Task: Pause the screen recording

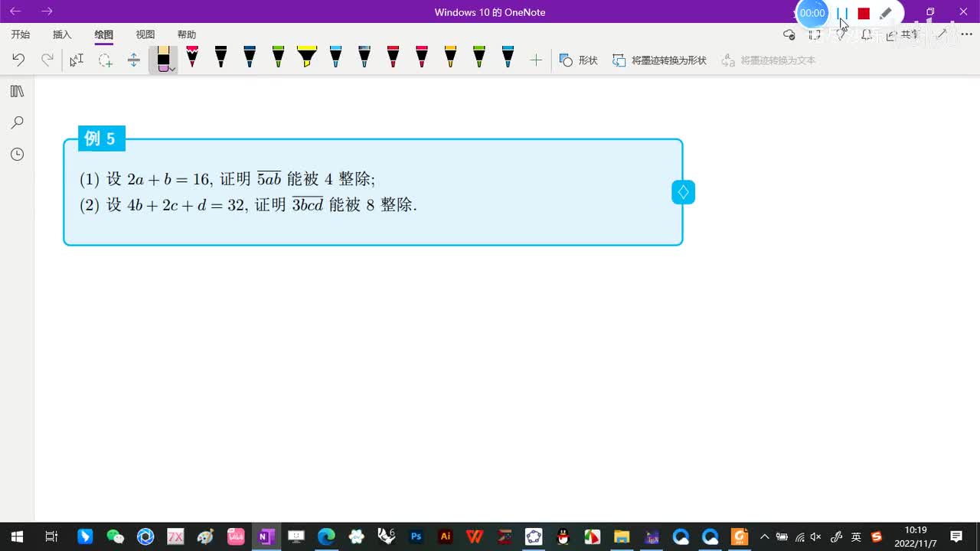Action: click(842, 13)
